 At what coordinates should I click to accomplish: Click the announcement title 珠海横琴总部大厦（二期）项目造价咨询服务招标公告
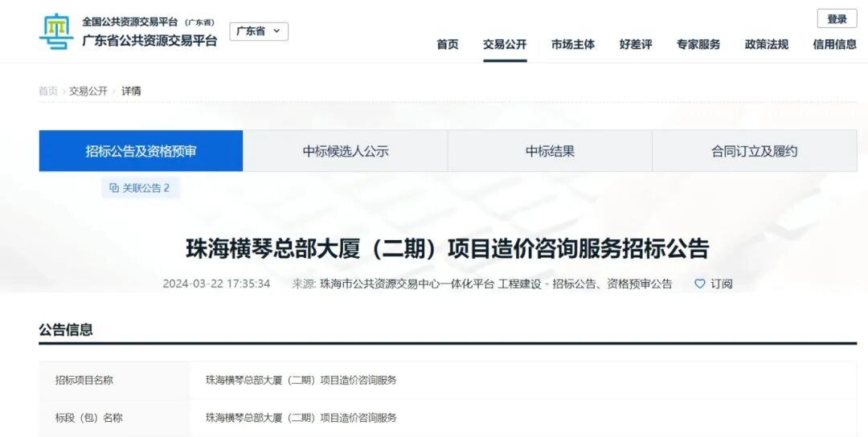[448, 249]
